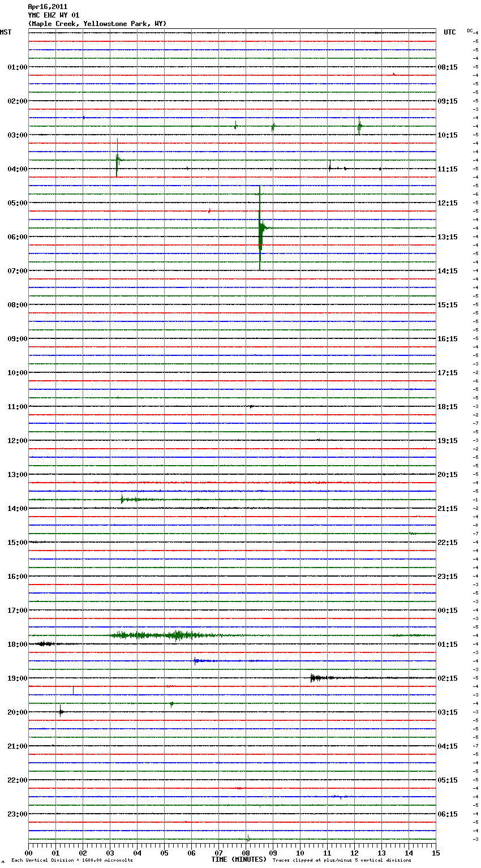Click the "02:15" UTC time label

click(x=448, y=678)
